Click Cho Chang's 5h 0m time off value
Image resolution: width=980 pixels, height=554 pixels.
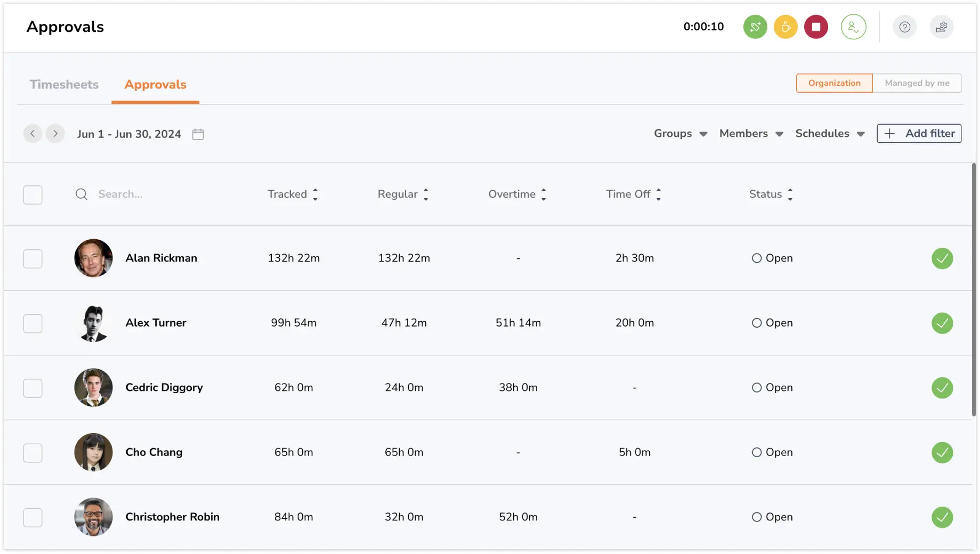[x=634, y=452]
